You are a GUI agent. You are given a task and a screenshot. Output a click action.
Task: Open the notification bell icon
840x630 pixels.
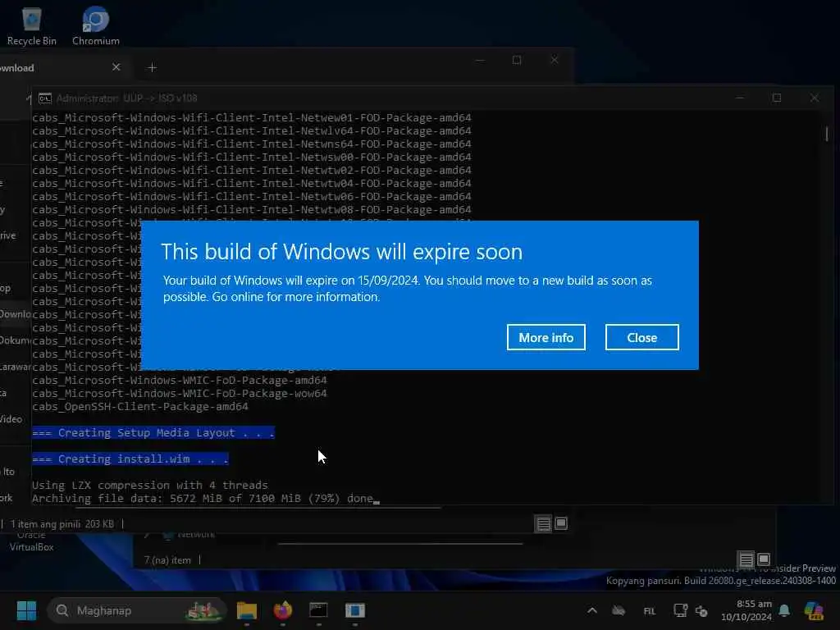point(784,610)
